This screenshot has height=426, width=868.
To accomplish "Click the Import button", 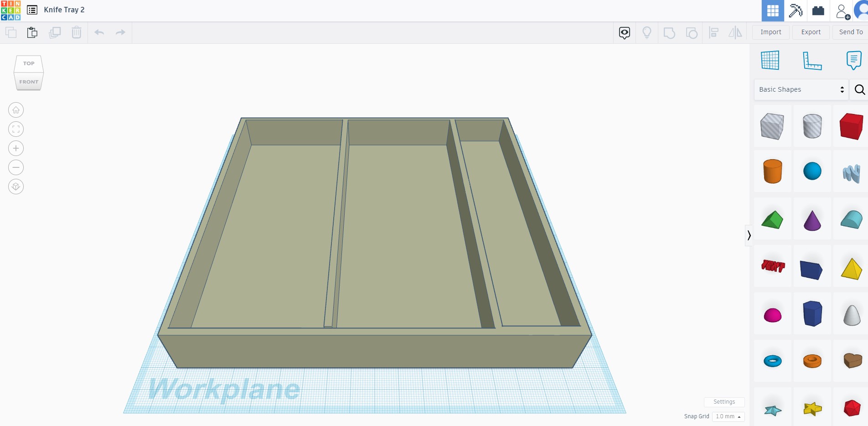I will 770,32.
